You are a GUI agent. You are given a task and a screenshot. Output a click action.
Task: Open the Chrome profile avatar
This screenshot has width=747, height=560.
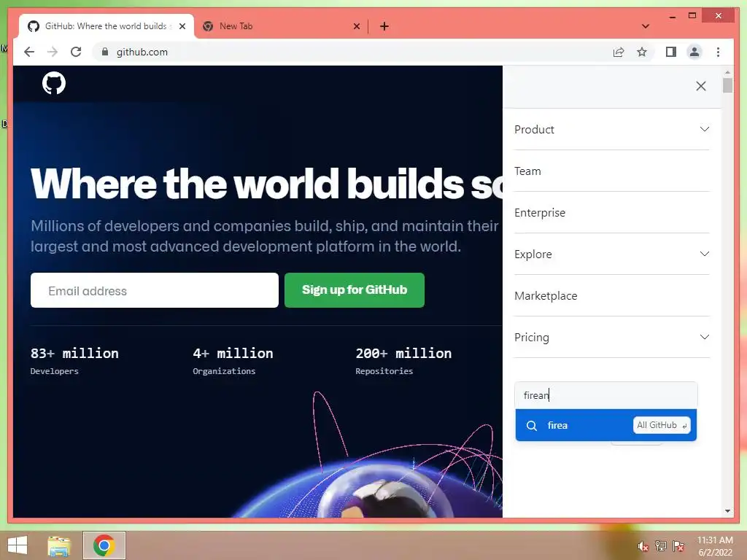[x=694, y=52]
